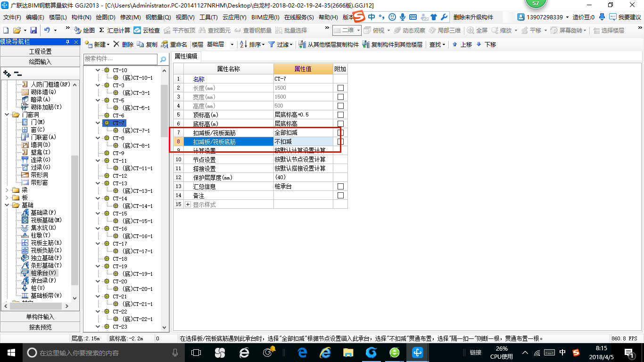
Task: Click the Sogou input method logo
Action: point(359,17)
